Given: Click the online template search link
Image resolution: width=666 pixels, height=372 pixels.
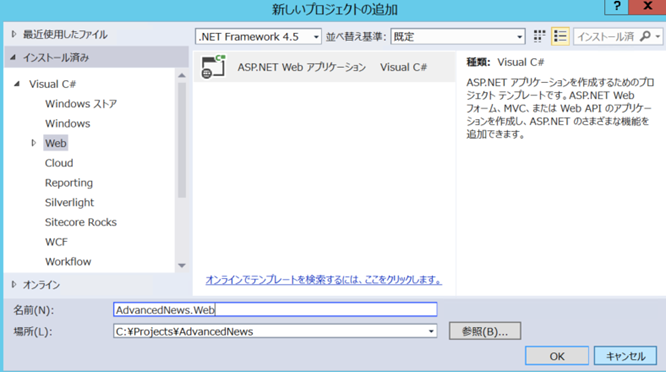Looking at the screenshot, I should [324, 279].
